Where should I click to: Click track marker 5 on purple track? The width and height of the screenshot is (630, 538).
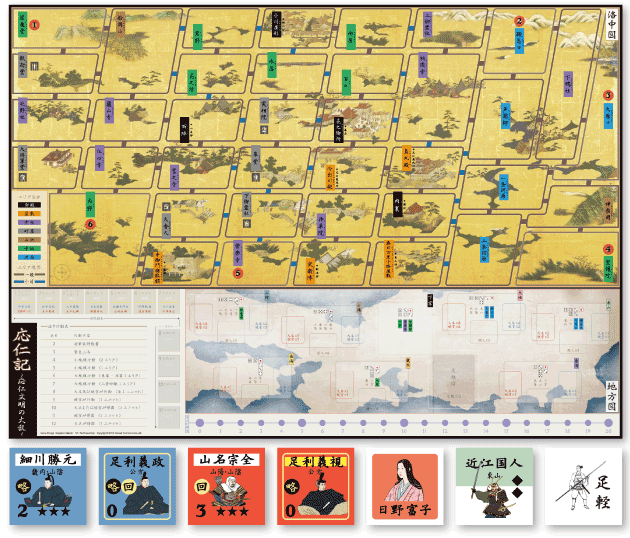[x=302, y=423]
